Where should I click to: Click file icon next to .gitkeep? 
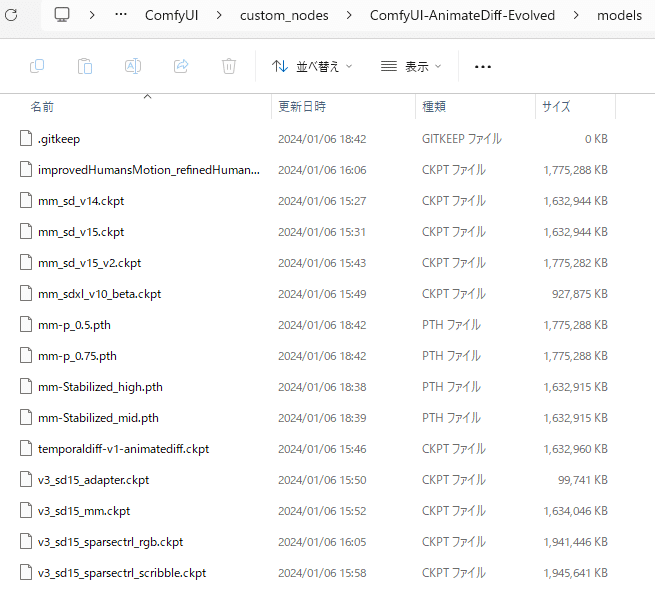[x=26, y=138]
